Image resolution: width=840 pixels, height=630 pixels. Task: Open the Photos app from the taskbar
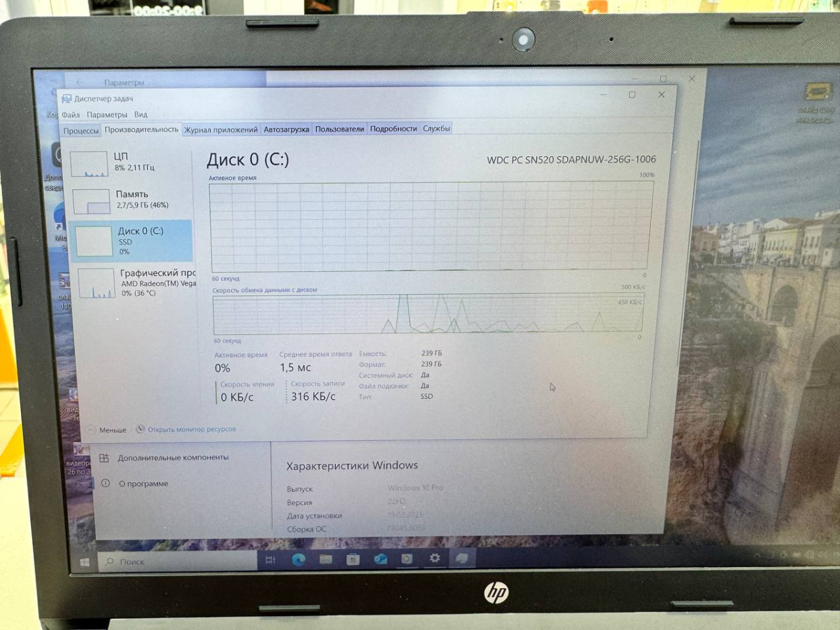[x=407, y=560]
